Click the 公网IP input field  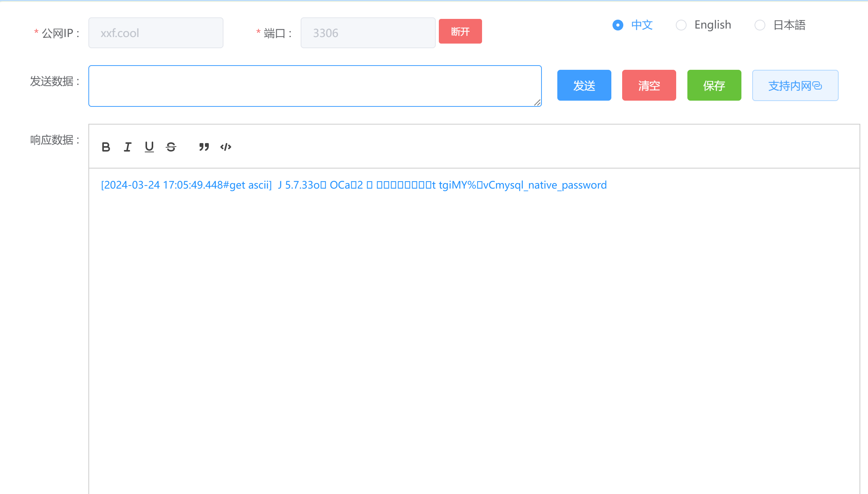point(156,33)
